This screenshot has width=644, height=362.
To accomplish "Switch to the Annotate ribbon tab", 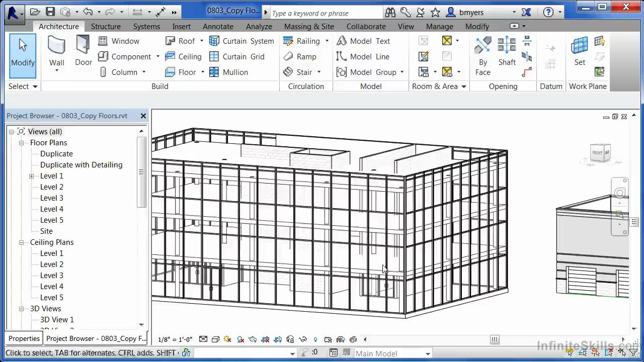I will pyautogui.click(x=218, y=27).
